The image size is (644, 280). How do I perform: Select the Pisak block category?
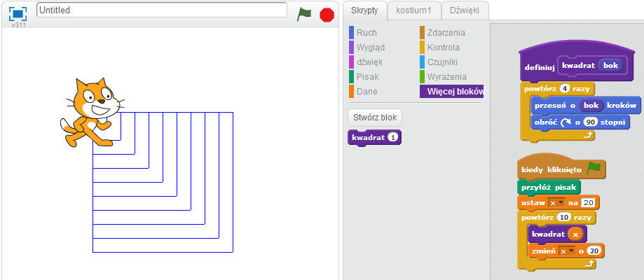364,77
